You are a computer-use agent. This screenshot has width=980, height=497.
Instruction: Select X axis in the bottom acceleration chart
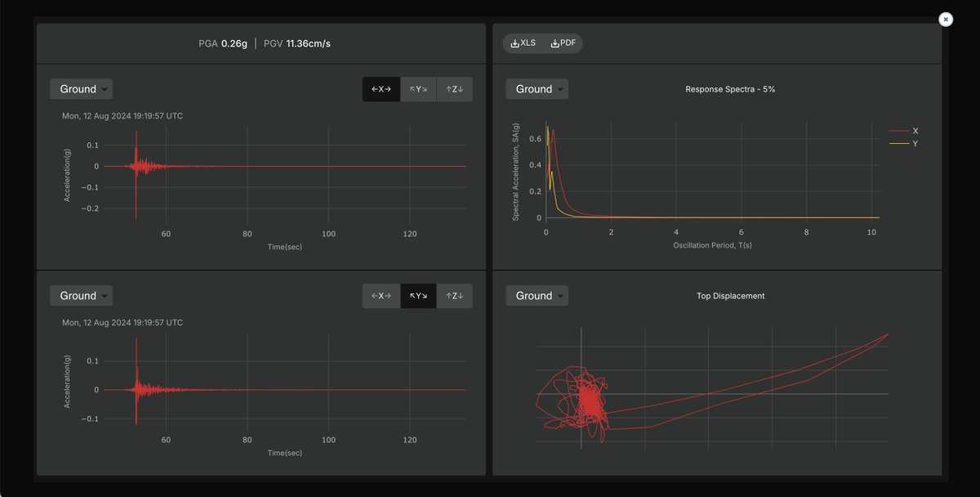point(381,296)
